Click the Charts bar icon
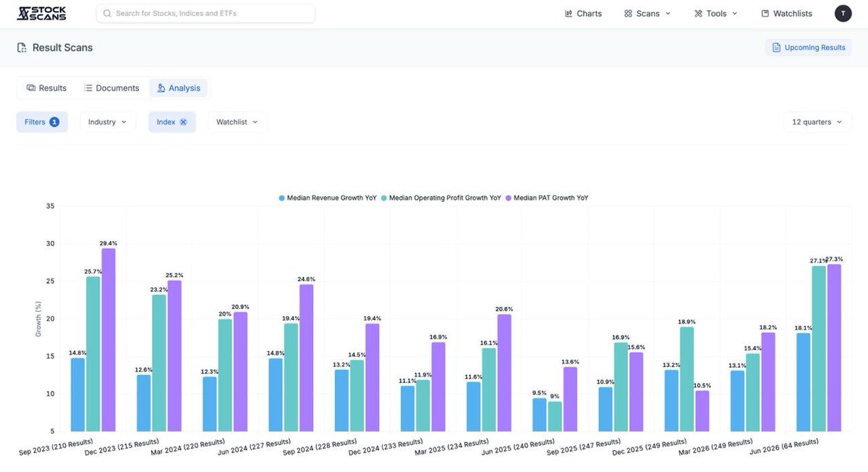The width and height of the screenshot is (868, 472). pyautogui.click(x=569, y=14)
